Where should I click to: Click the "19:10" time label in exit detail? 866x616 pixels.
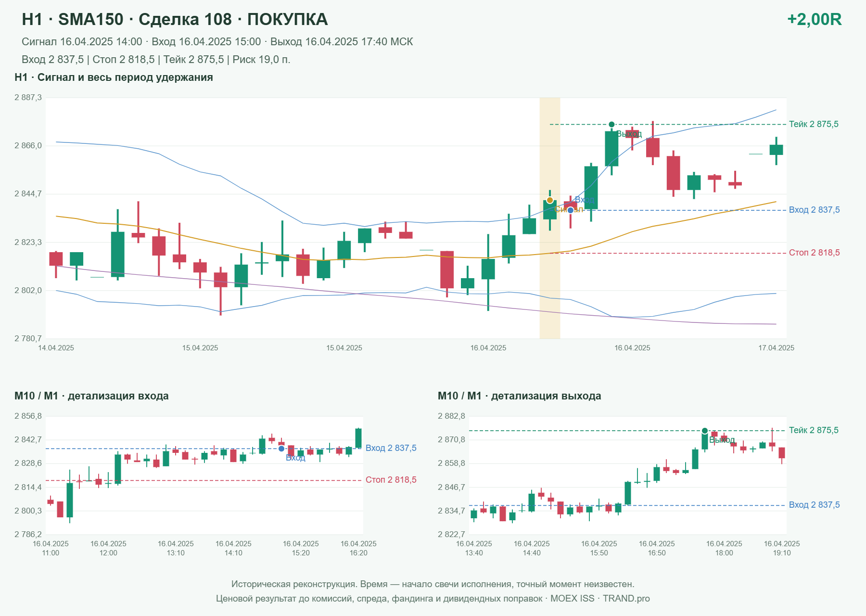coord(782,553)
